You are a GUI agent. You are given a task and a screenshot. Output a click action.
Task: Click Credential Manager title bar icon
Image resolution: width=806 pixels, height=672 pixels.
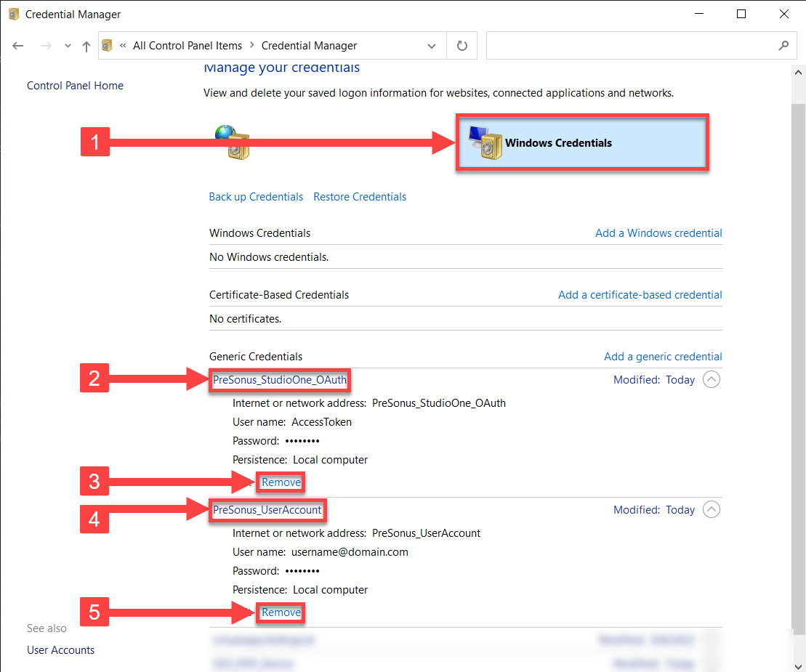(x=14, y=15)
